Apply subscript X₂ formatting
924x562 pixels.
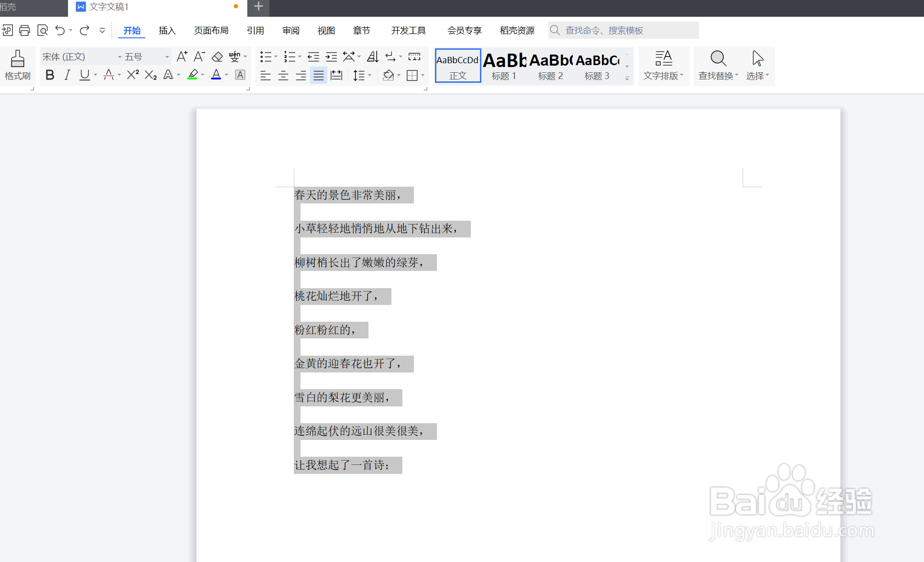pos(151,75)
